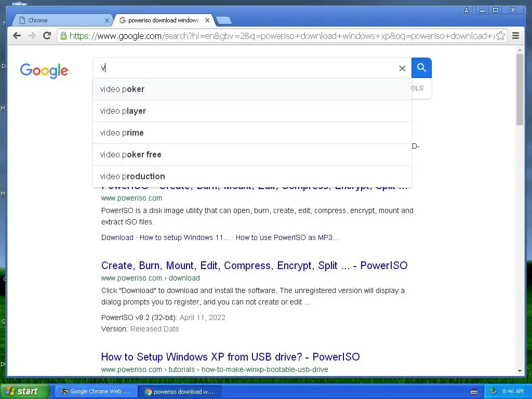Click the 'PowerISO is a disk image utility' snippet
This screenshot has width=532, height=399.
[257, 216]
